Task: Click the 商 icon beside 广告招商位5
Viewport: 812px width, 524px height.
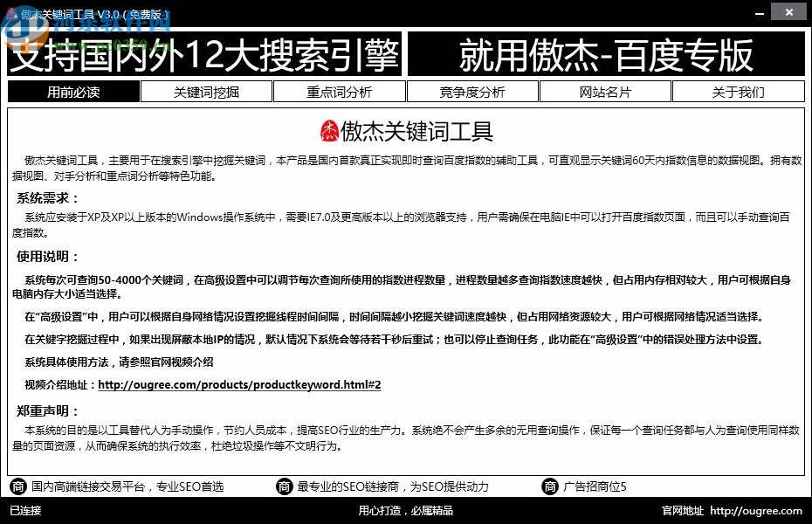Action: click(550, 486)
